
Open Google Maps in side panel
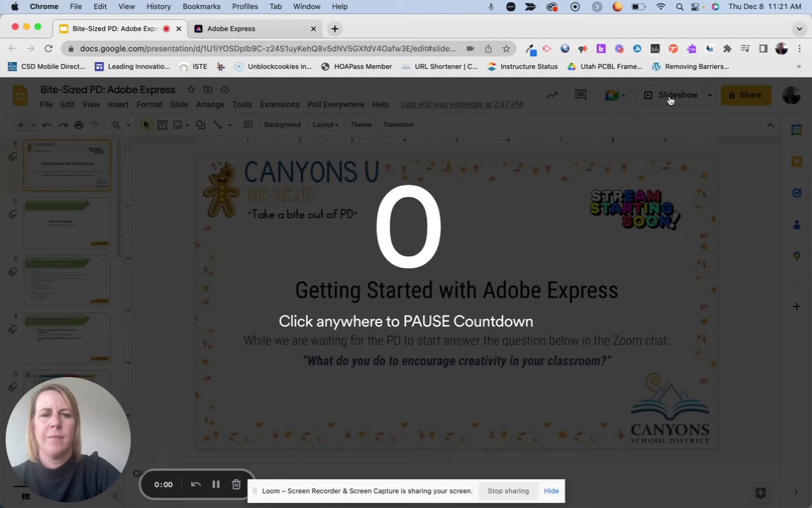pos(797,256)
